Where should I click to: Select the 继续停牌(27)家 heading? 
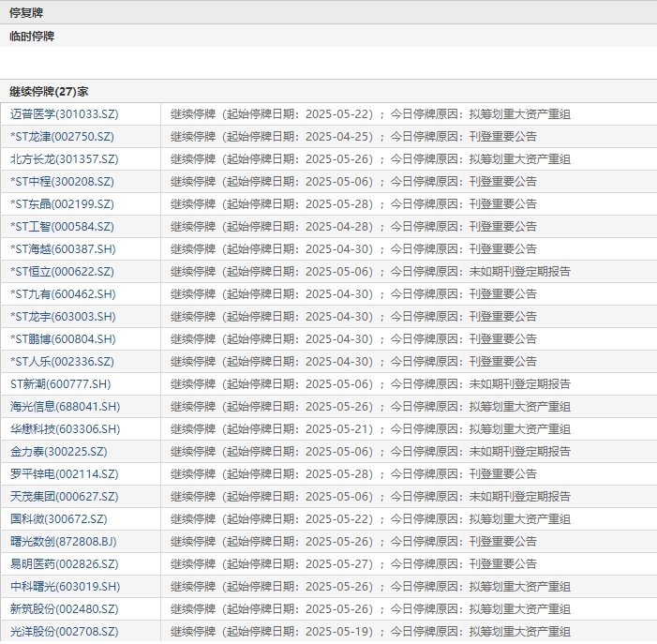point(49,91)
